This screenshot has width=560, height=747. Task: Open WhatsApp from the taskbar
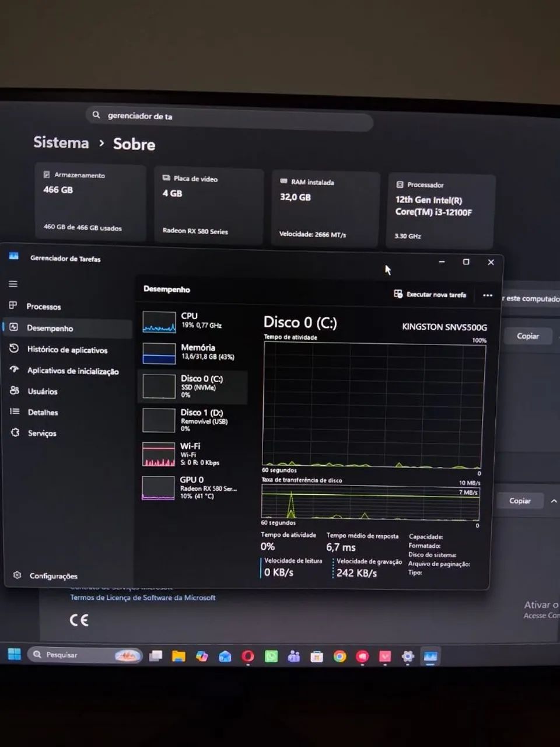271,657
